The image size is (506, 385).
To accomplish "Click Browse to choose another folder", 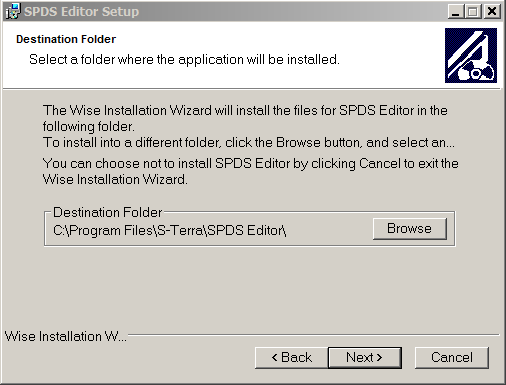I will point(410,229).
